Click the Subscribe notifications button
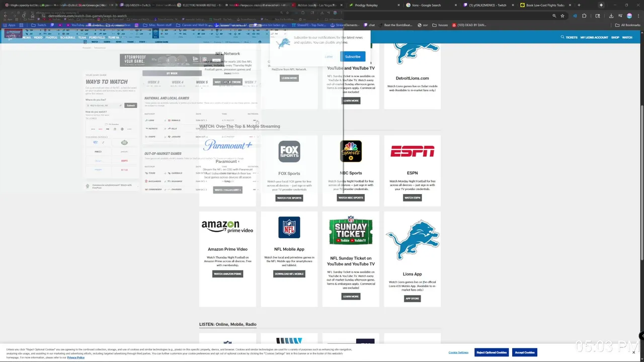 [x=352, y=57]
